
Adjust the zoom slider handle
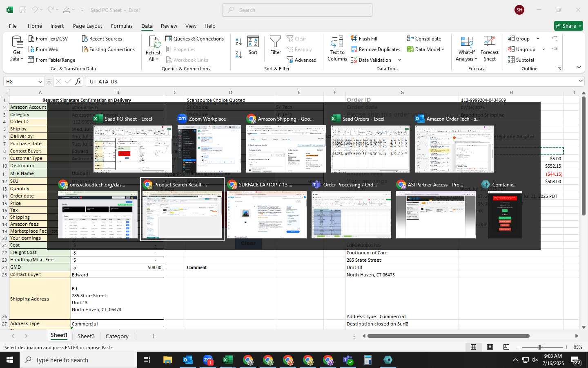[540, 347]
